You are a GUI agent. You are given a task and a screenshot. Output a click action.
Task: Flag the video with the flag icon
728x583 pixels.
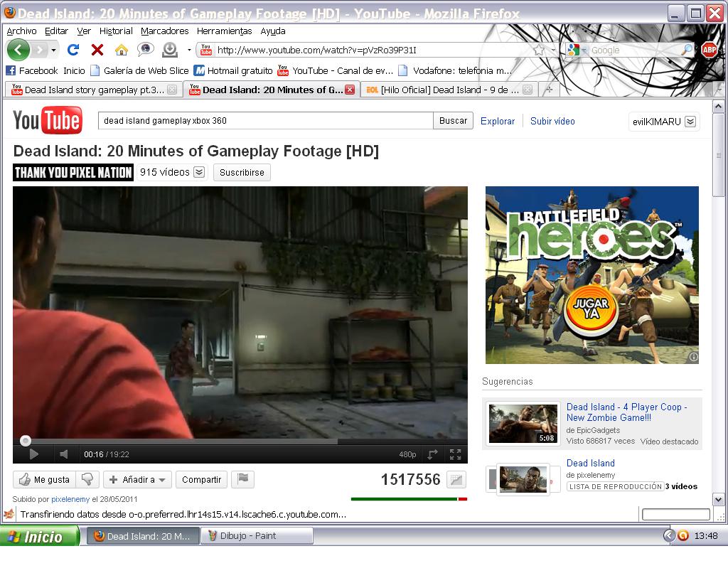[243, 479]
